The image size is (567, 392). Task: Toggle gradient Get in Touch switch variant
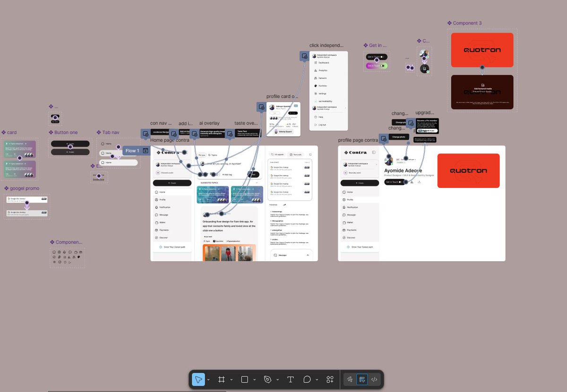click(382, 66)
